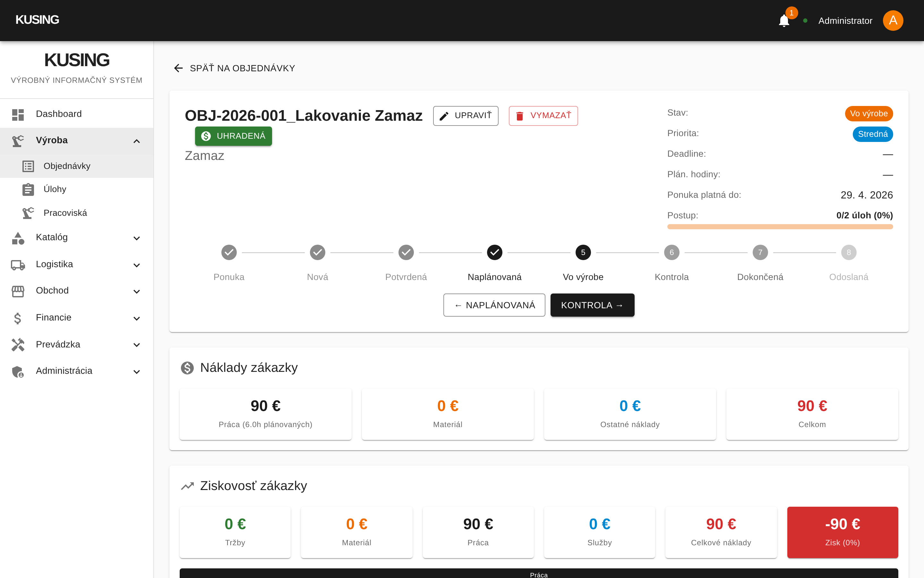Screen dimensions: 924x578
Task: Click the Postup progress bar
Action: point(780,227)
